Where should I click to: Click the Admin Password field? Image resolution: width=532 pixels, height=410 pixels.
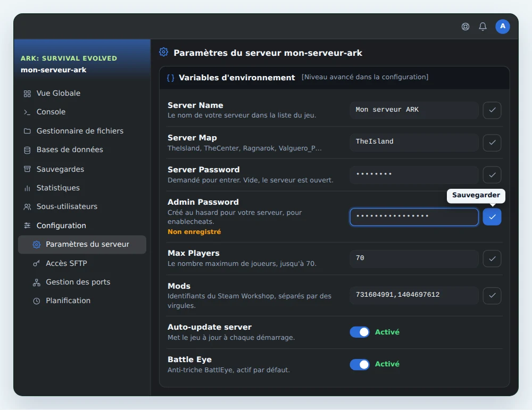[x=414, y=217]
